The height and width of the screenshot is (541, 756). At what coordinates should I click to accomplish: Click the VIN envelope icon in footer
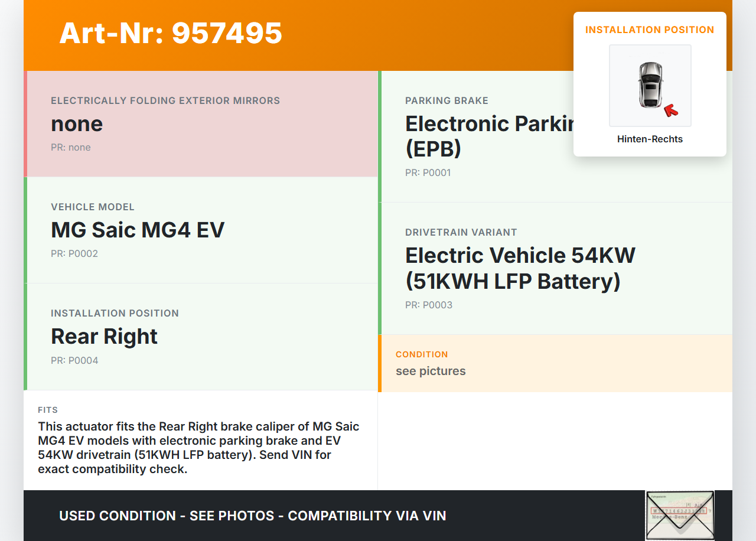[679, 514]
